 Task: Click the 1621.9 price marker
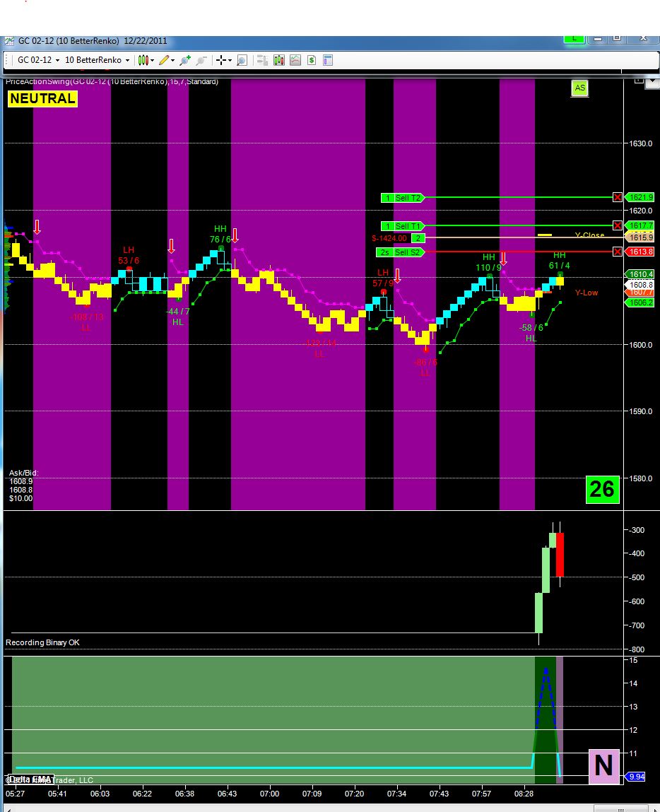pos(640,197)
